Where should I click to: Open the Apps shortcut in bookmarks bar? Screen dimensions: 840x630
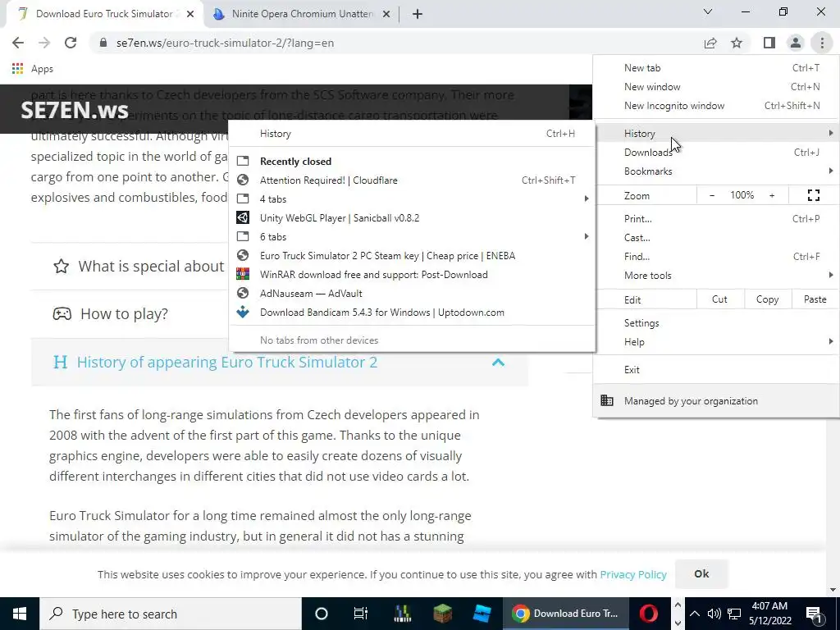33,69
